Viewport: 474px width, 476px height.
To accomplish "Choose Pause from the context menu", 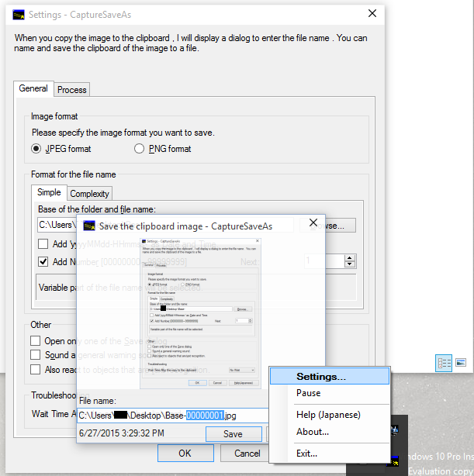I will [x=330, y=393].
